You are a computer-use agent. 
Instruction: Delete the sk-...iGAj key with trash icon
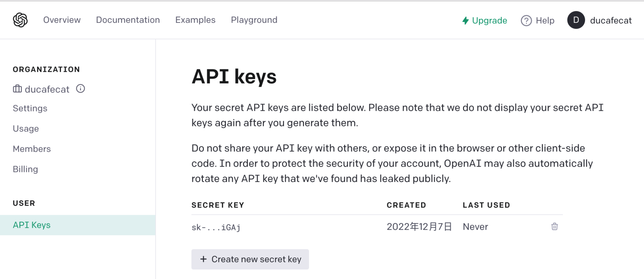point(554,226)
